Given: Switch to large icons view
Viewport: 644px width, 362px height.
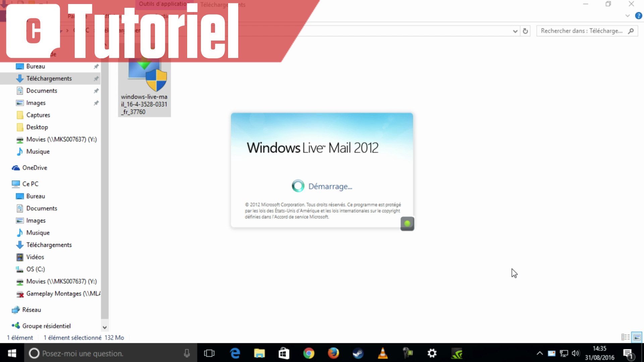Looking at the screenshot, I should [637, 337].
